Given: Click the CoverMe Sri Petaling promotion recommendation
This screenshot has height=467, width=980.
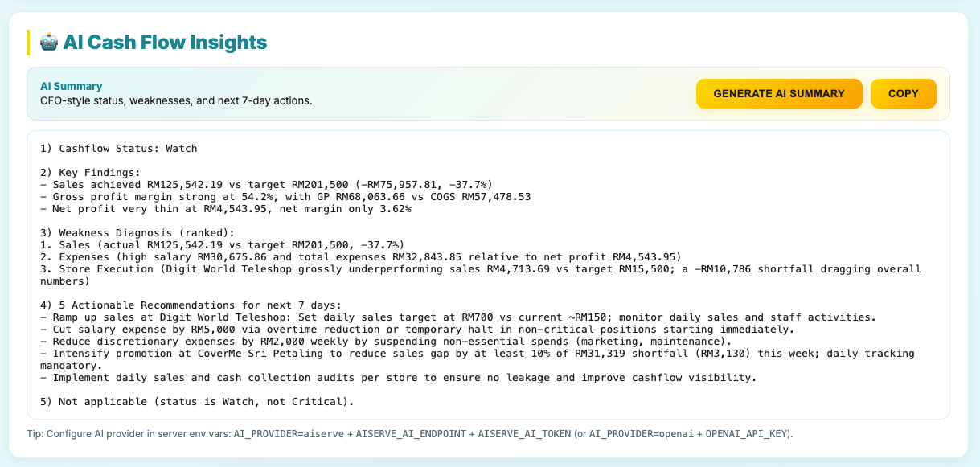Looking at the screenshot, I should pyautogui.click(x=478, y=354).
